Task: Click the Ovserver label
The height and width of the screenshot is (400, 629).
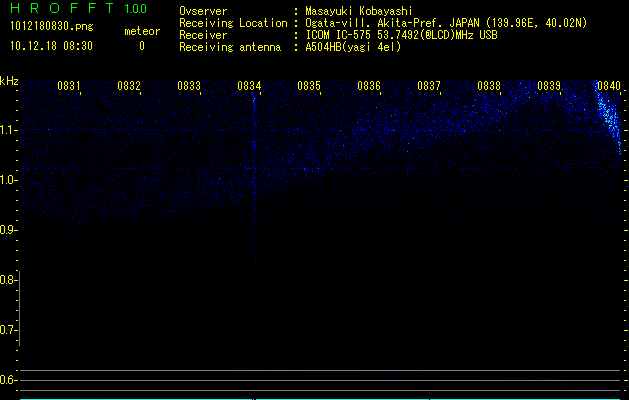Action: pos(203,11)
